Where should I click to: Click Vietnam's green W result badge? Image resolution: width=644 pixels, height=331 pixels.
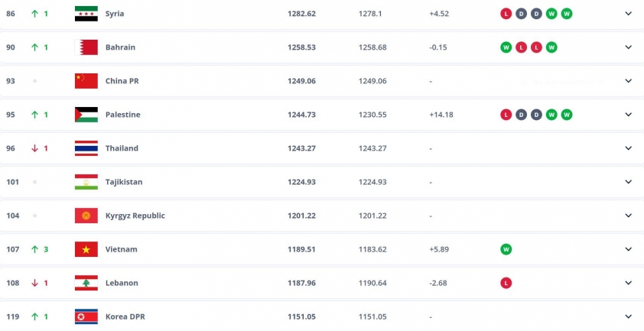[506, 249]
